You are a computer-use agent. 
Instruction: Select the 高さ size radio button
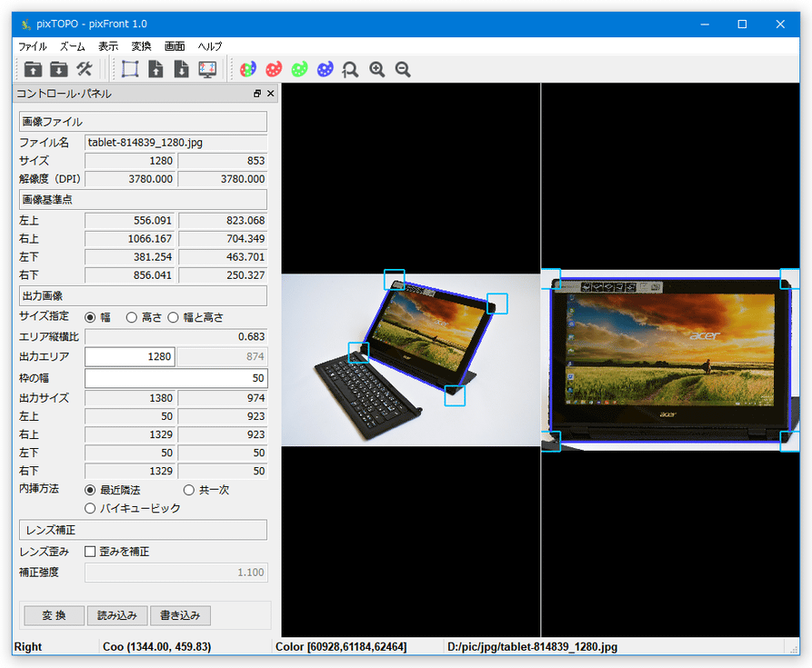click(132, 317)
